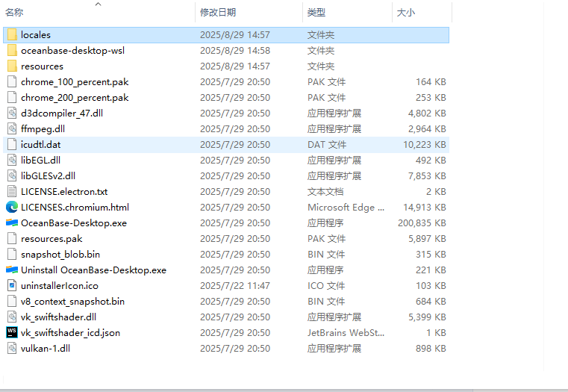Click the LICENSE.electron.txt document icon

[x=12, y=191]
